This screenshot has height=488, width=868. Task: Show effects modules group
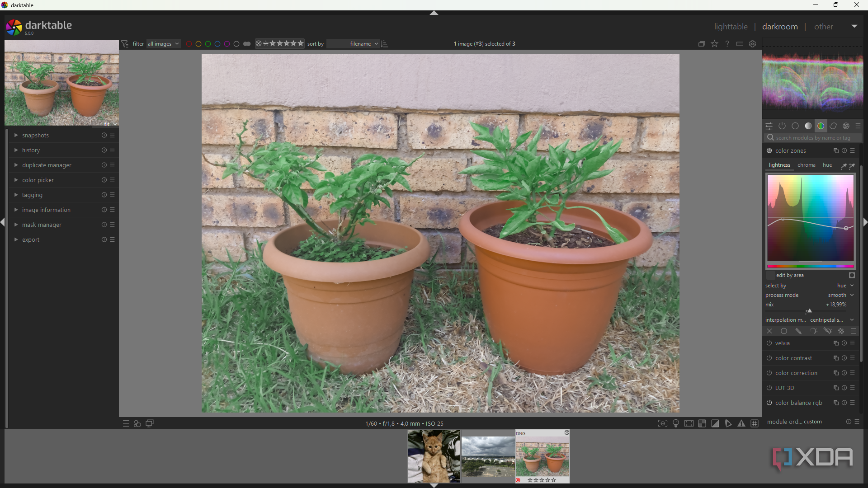846,126
